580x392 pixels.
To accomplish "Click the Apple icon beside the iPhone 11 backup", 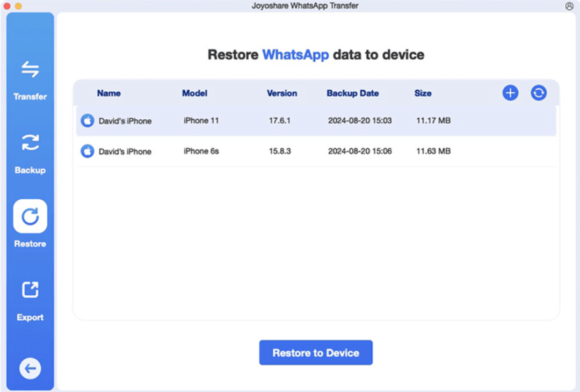I will (x=87, y=120).
